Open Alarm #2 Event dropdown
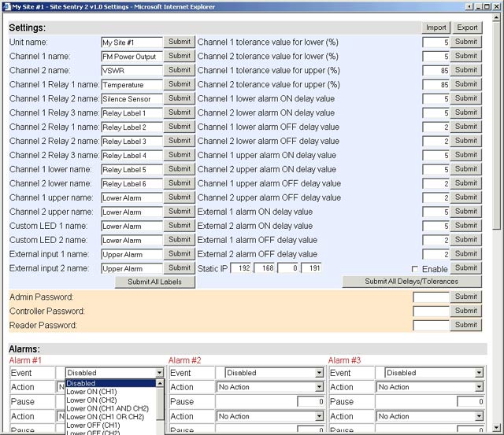Viewport: 504px width, 435px height. pyautogui.click(x=274, y=373)
